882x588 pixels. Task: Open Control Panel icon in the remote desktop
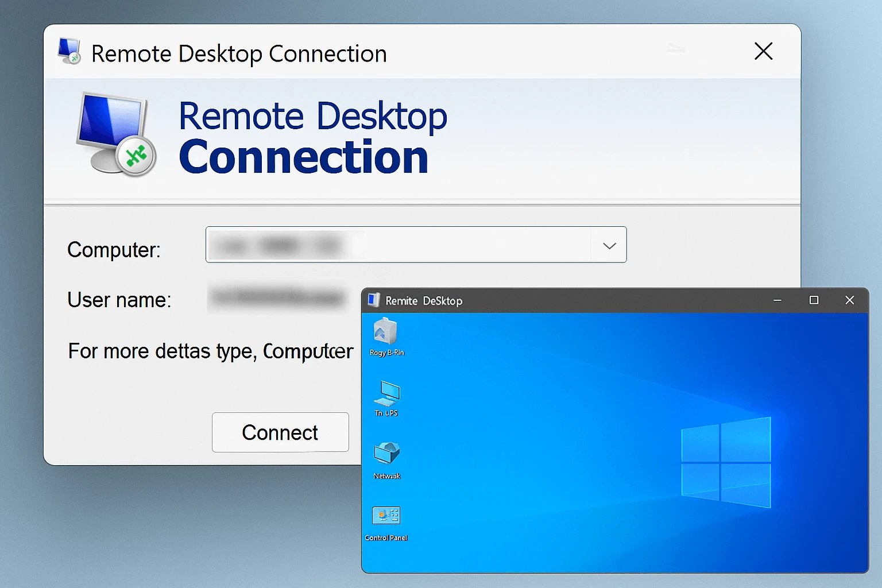coord(386,524)
